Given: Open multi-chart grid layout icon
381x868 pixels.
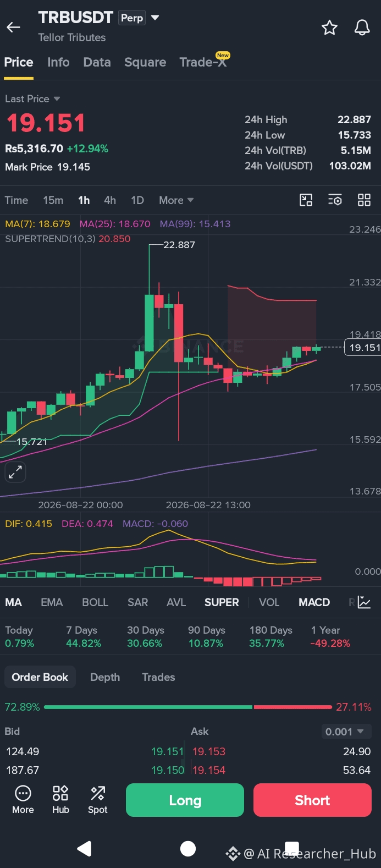Looking at the screenshot, I should [x=365, y=200].
